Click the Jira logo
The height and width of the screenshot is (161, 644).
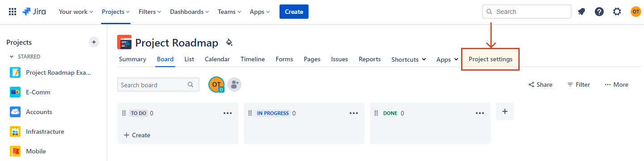pyautogui.click(x=34, y=12)
